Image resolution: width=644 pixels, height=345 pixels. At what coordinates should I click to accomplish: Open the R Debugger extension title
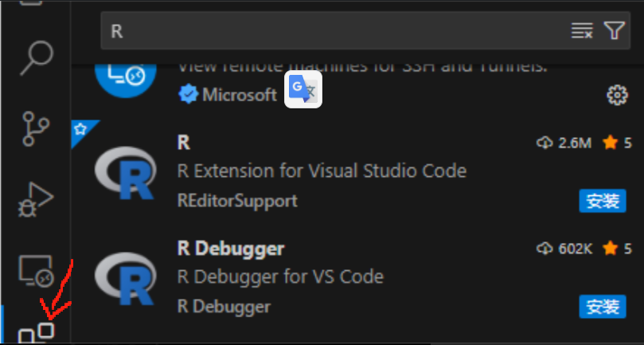(x=231, y=249)
